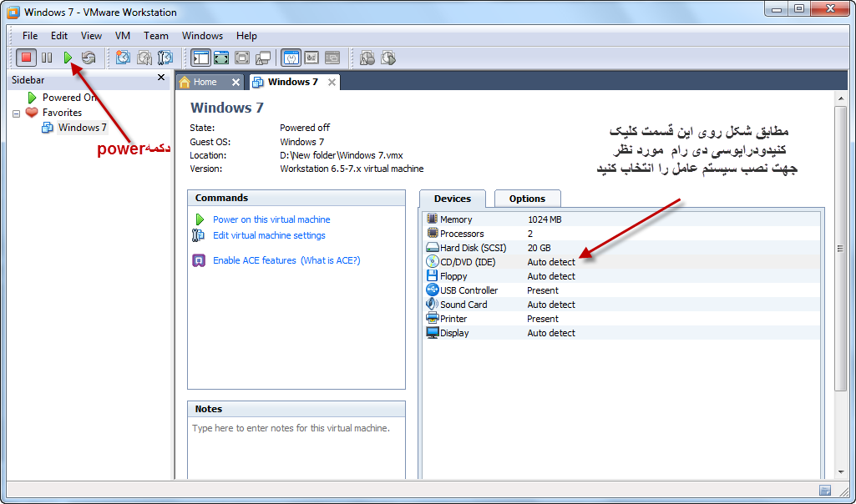
Task: Click the main pane vertical scrollbar thumb
Action: click(841, 248)
